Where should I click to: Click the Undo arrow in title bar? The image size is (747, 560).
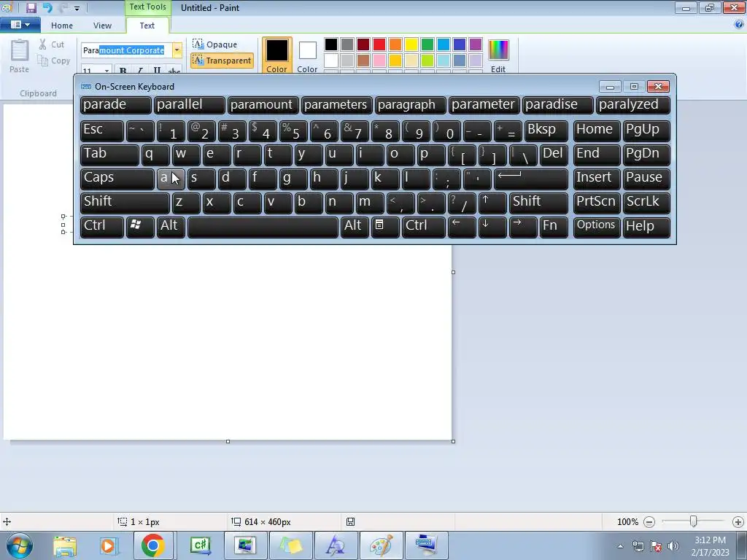coord(47,7)
